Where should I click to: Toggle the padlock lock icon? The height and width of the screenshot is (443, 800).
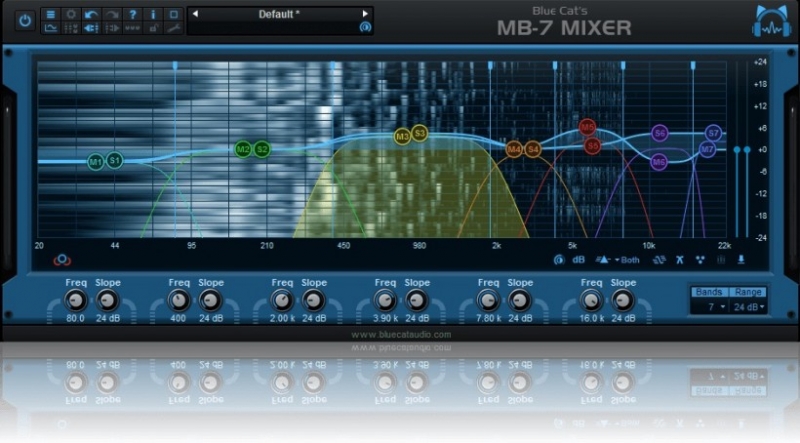point(153,28)
